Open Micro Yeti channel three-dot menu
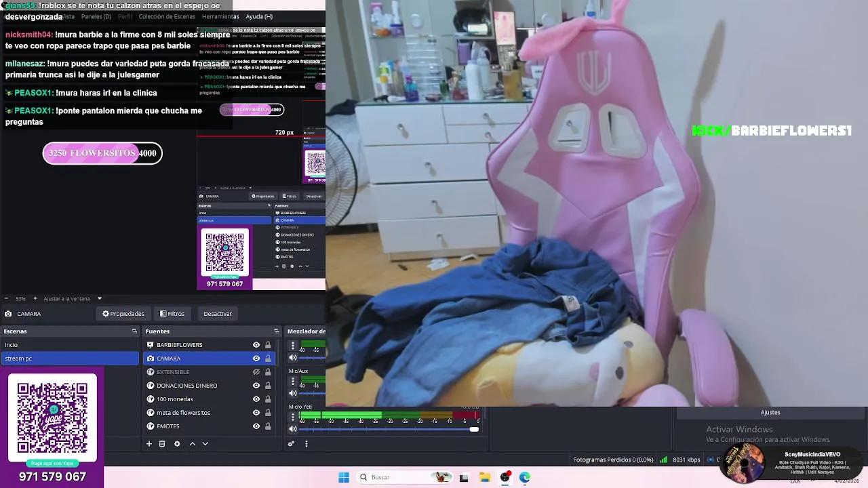Image resolution: width=868 pixels, height=488 pixels. [x=293, y=417]
